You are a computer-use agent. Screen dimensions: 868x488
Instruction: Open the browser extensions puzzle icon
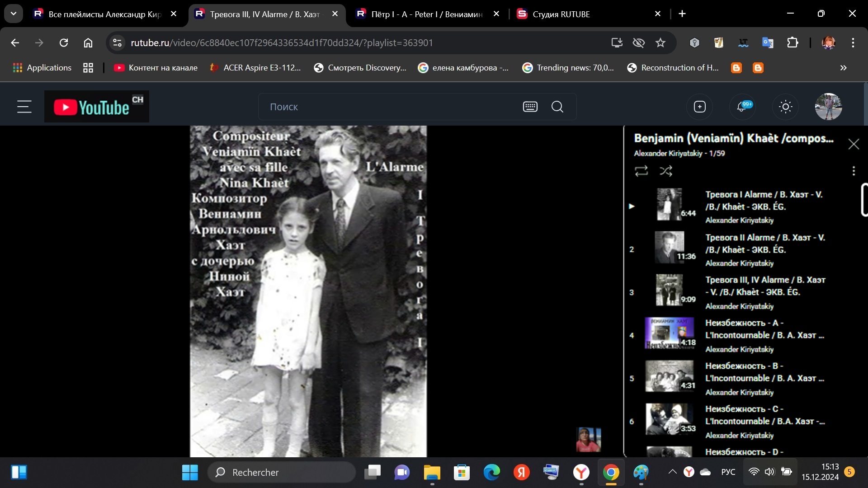point(793,42)
